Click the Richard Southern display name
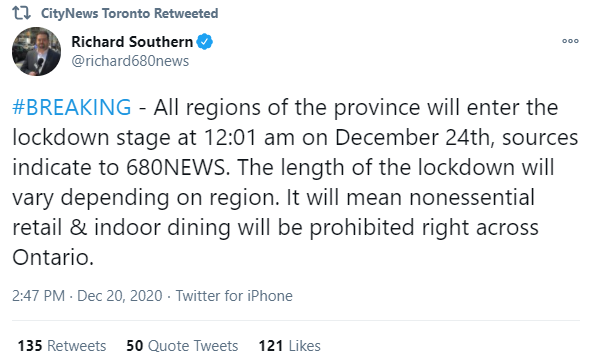 tap(132, 42)
